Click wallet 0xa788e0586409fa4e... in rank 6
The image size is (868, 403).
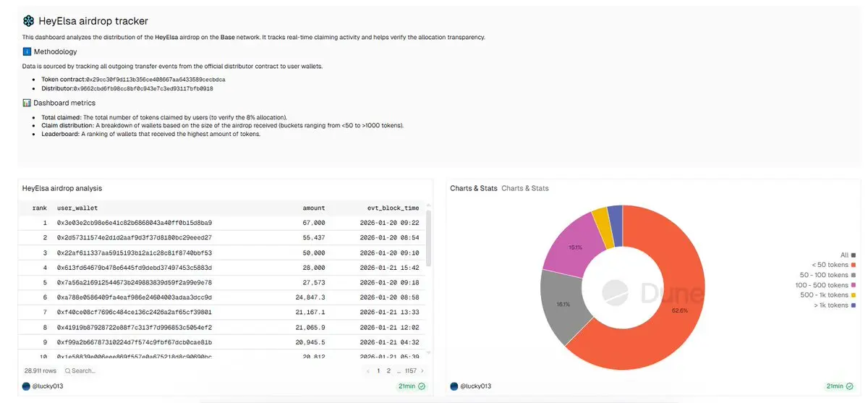(135, 297)
